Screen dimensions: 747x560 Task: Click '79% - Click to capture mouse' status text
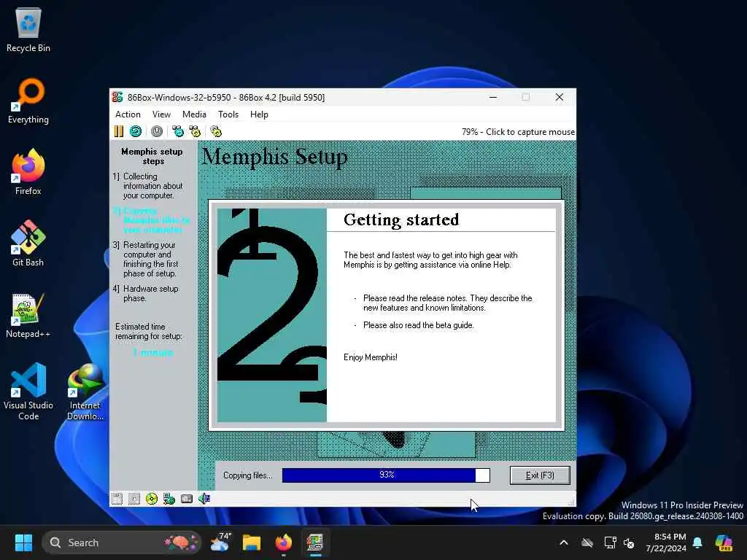(x=518, y=132)
